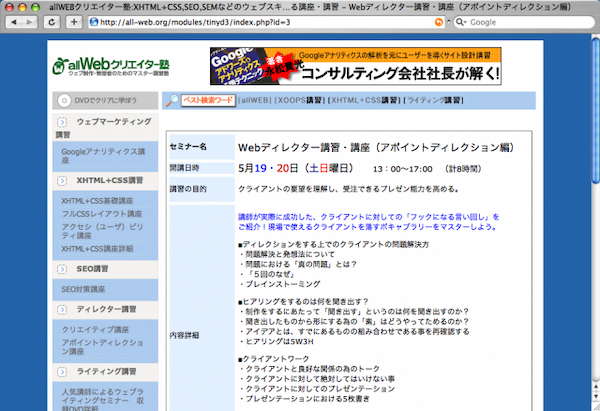Open XHTML+CSS講座詳細 link
The width and height of the screenshot is (600, 411).
[x=97, y=249]
